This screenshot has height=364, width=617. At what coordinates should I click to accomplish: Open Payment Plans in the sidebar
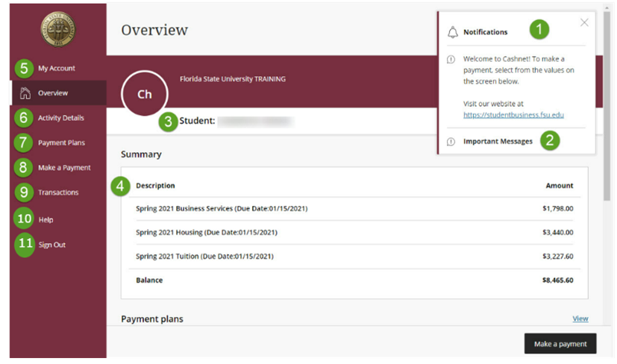(61, 142)
